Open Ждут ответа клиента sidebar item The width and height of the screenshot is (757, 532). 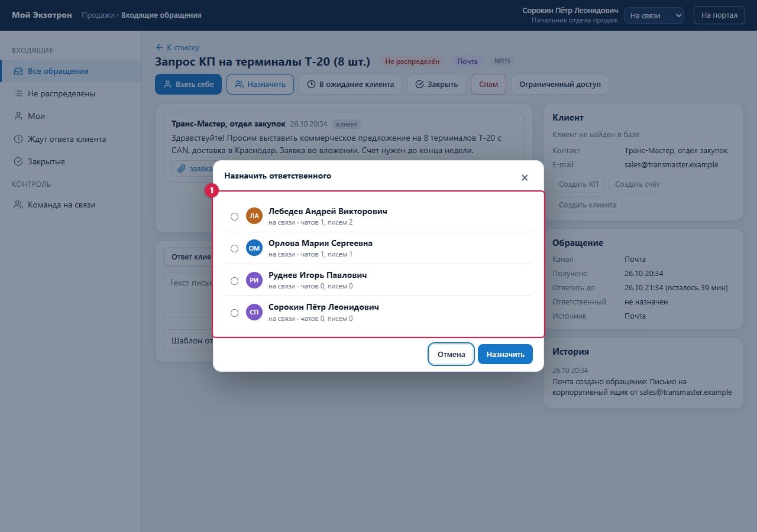click(71, 139)
